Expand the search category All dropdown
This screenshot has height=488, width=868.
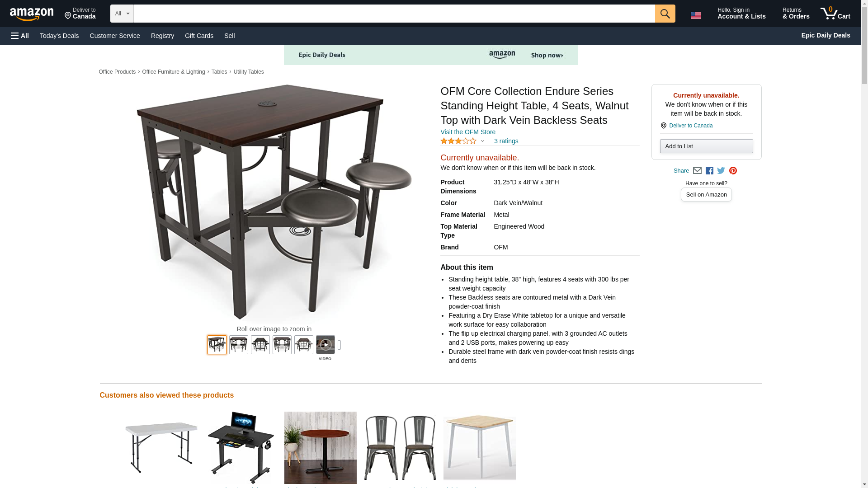pos(122,14)
